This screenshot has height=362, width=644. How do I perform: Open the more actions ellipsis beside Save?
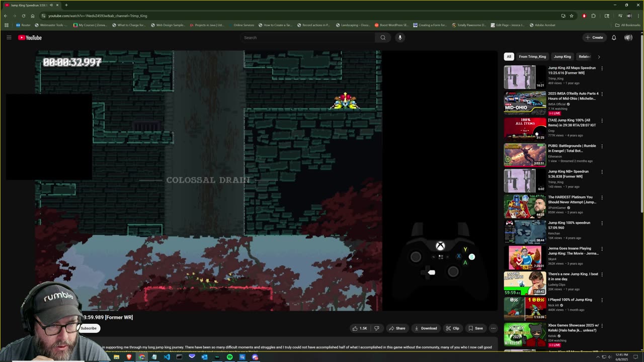coord(493,328)
